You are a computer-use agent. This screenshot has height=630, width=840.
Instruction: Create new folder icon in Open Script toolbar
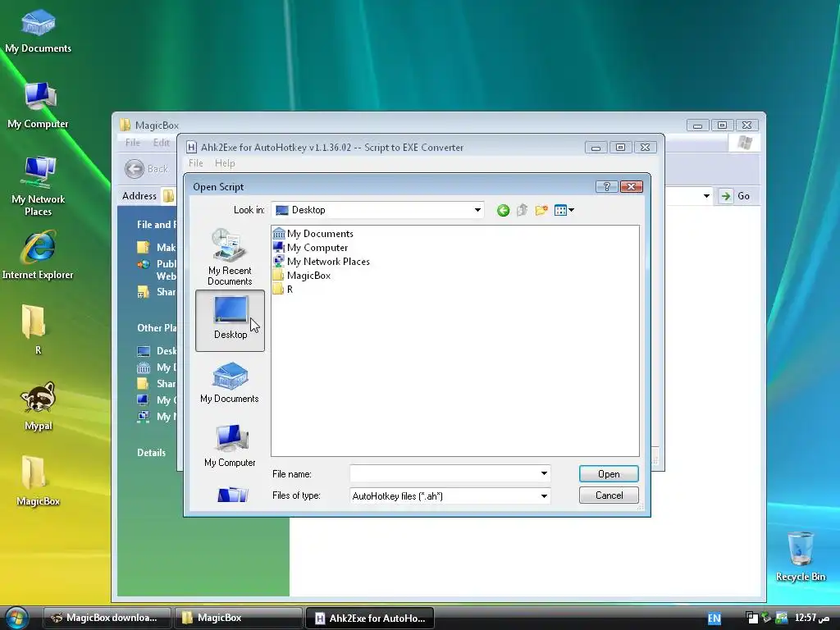[541, 211]
